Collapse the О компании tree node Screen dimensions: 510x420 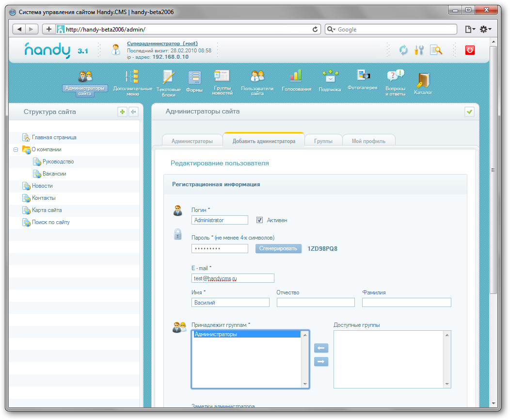coord(16,150)
